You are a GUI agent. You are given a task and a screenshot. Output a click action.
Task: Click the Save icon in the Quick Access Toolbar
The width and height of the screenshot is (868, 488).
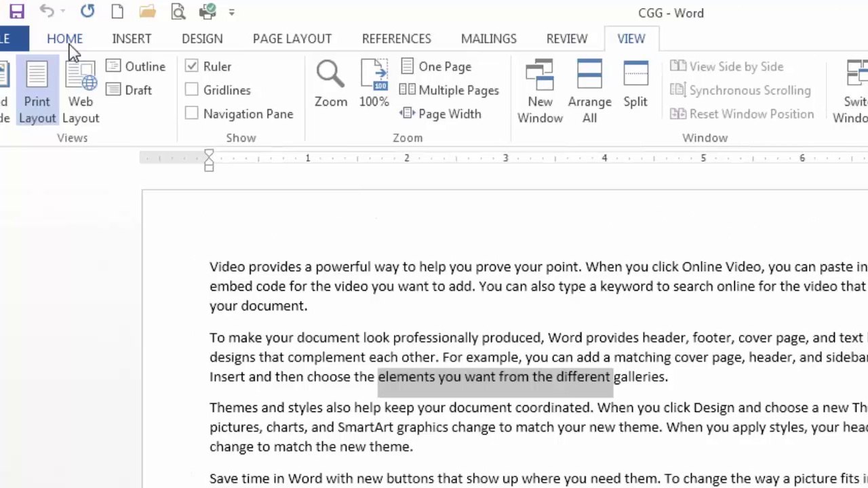(x=16, y=12)
